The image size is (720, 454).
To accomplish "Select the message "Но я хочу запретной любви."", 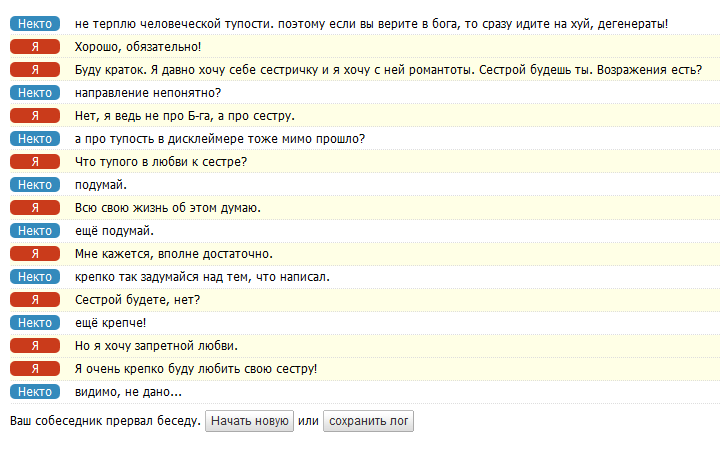I will click(x=156, y=346).
